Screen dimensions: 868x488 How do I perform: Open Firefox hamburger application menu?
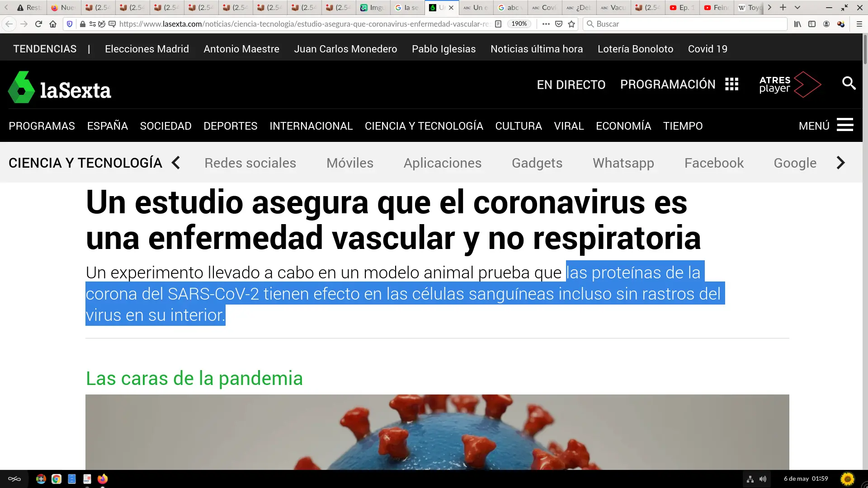(x=859, y=24)
